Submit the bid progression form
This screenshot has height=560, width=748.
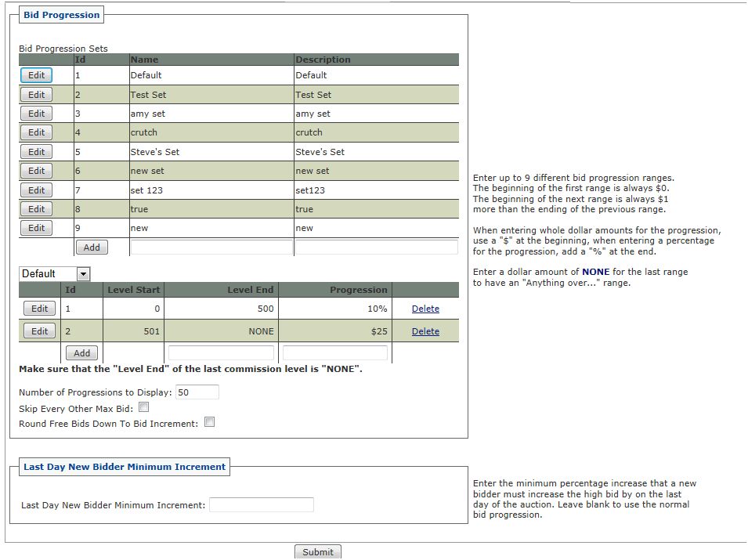coord(318,552)
